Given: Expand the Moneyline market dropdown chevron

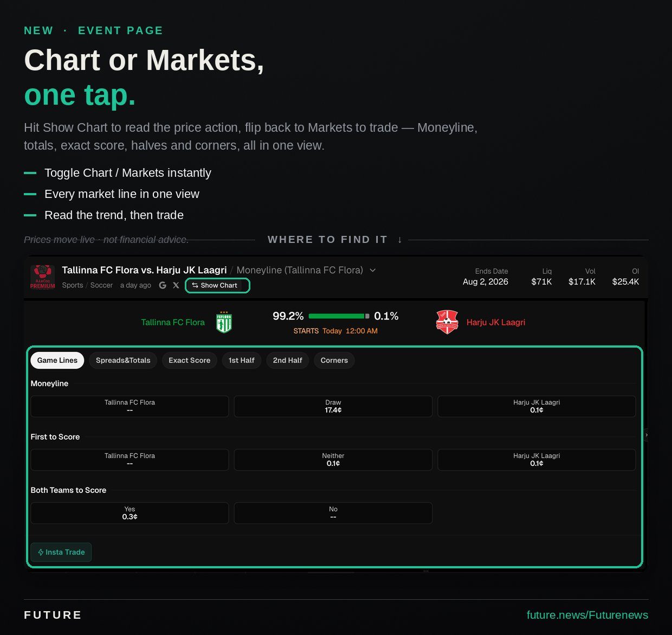Looking at the screenshot, I should click(372, 270).
